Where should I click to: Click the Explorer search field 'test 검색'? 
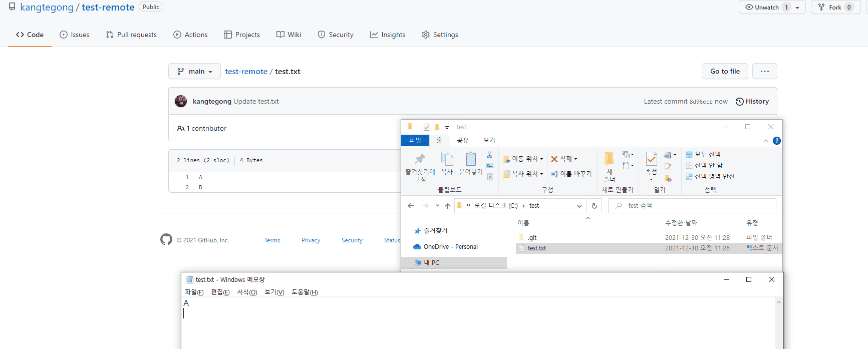(x=692, y=206)
